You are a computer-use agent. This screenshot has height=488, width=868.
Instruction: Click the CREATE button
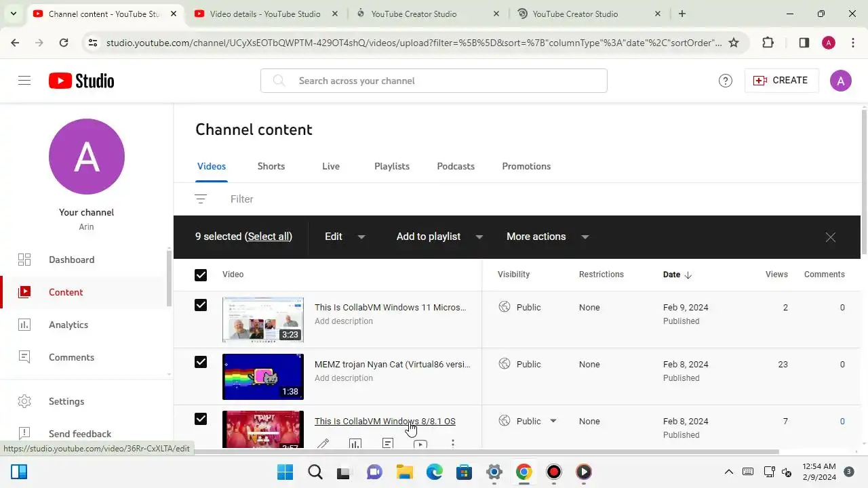tap(781, 80)
